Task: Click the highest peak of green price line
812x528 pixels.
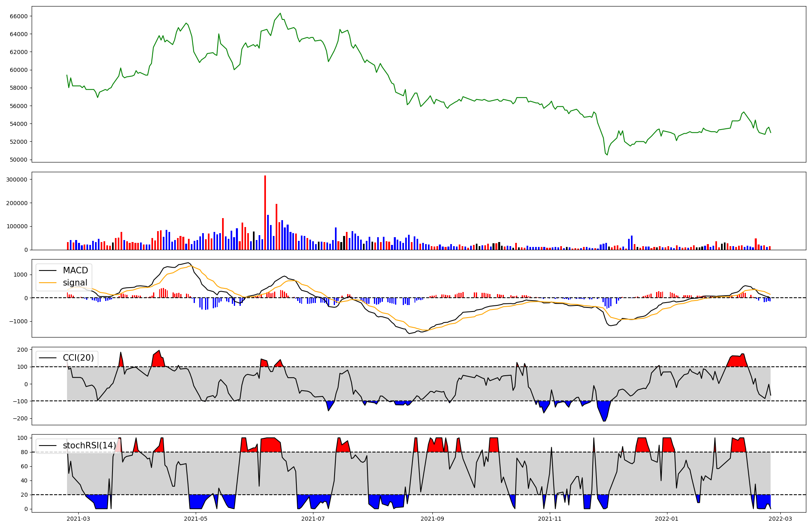Action: [x=280, y=13]
